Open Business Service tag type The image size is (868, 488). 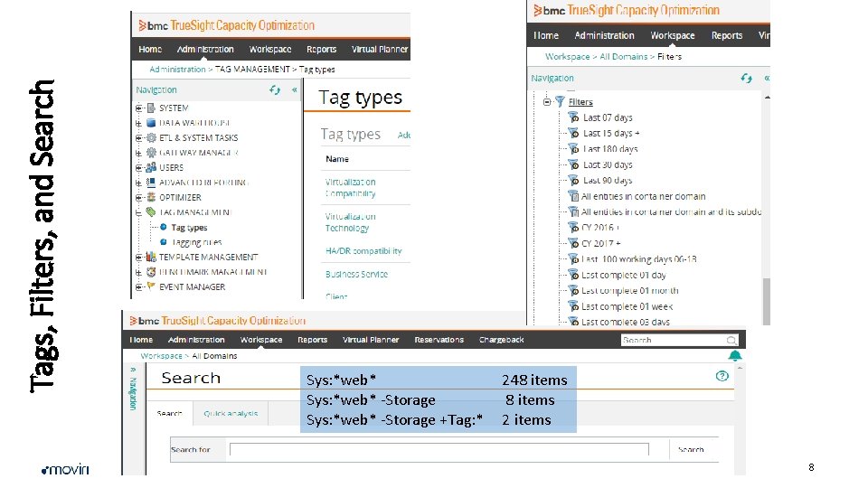(356, 274)
